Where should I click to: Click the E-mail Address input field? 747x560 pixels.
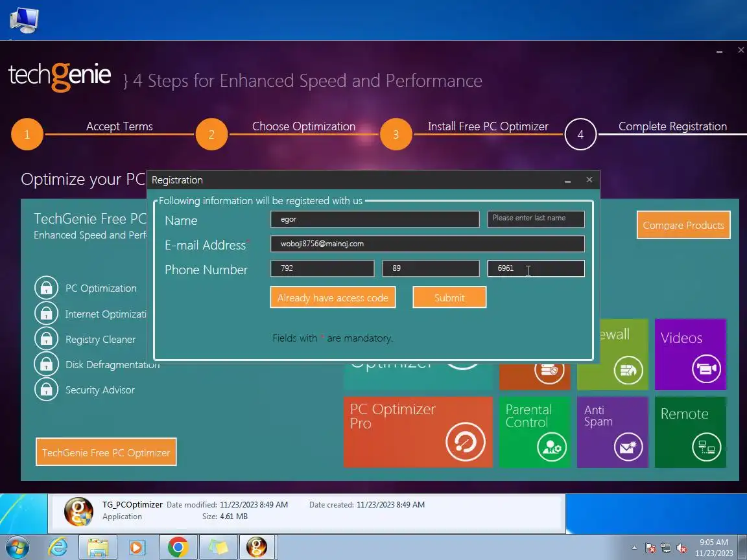pos(427,244)
